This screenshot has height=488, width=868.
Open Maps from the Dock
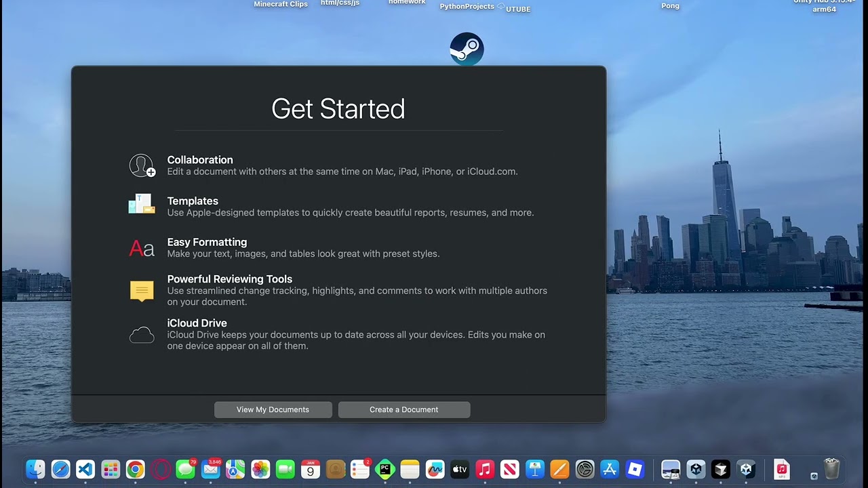pos(235,469)
